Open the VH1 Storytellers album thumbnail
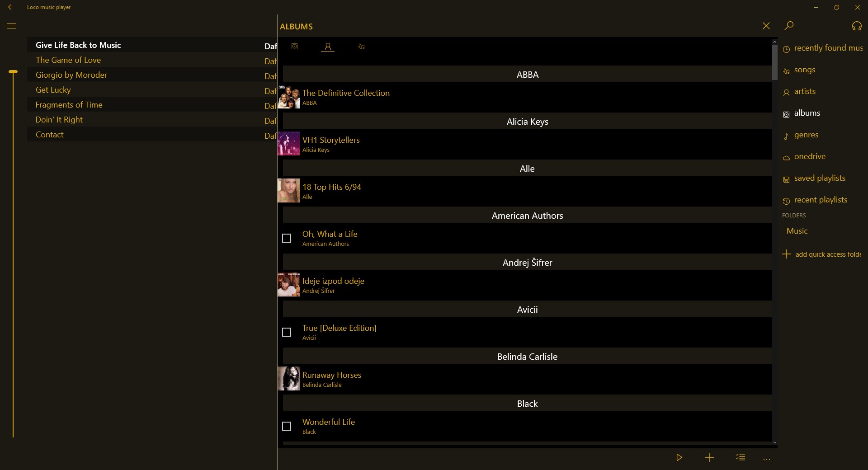868x470 pixels. [x=288, y=143]
